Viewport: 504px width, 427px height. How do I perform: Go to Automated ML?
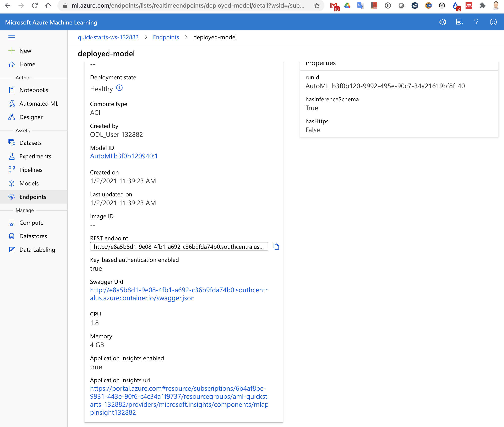pos(39,104)
